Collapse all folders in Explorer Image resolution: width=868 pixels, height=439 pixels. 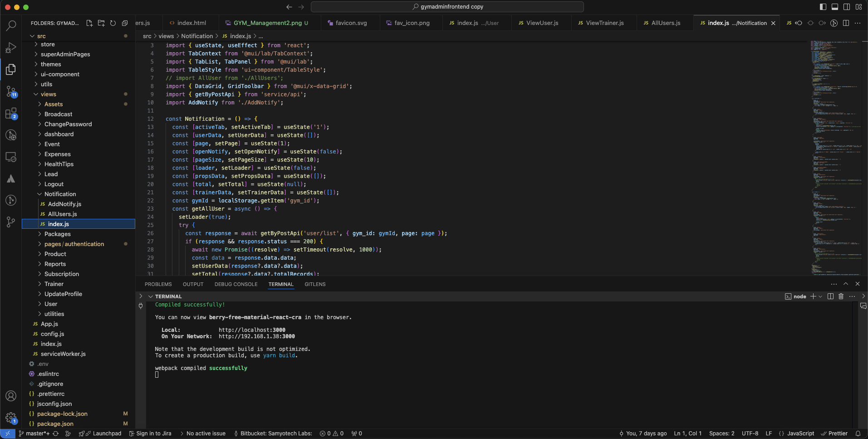(x=125, y=23)
